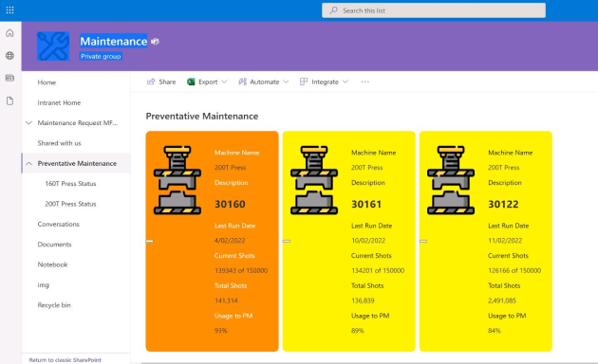Select the orange 30160 card
This screenshot has height=364, width=598.
coord(212,241)
